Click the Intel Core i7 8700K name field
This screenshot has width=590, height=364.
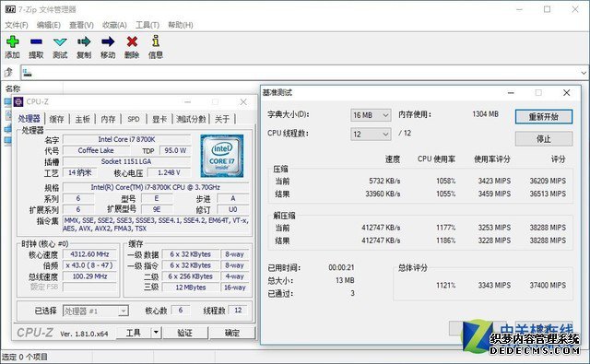click(127, 139)
